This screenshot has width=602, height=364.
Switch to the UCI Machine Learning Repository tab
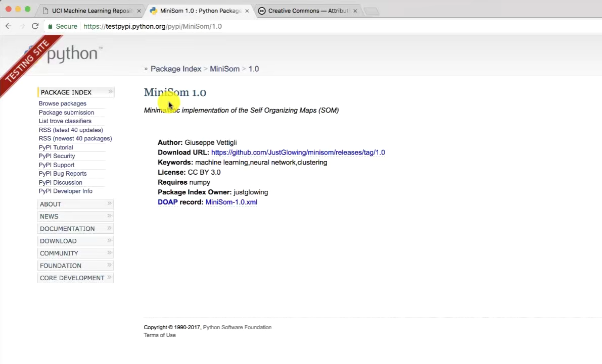pyautogui.click(x=91, y=11)
